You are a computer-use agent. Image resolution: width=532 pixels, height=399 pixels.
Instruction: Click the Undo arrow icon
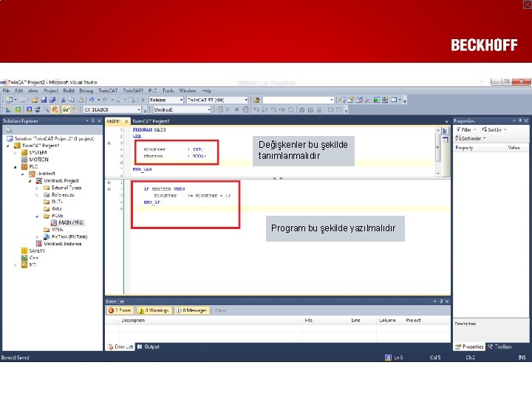click(92, 100)
